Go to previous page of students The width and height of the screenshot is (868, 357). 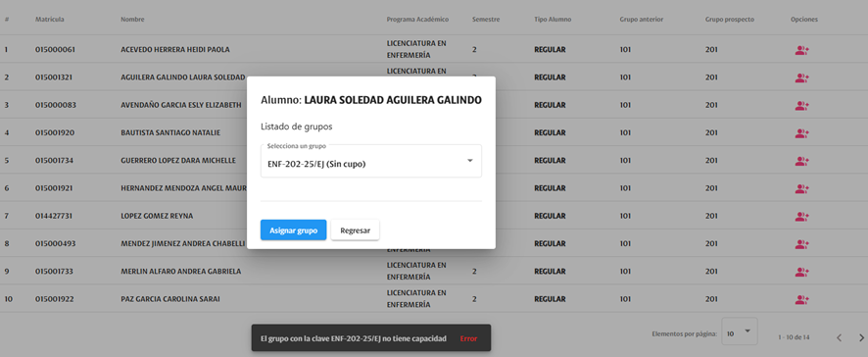coord(839,337)
